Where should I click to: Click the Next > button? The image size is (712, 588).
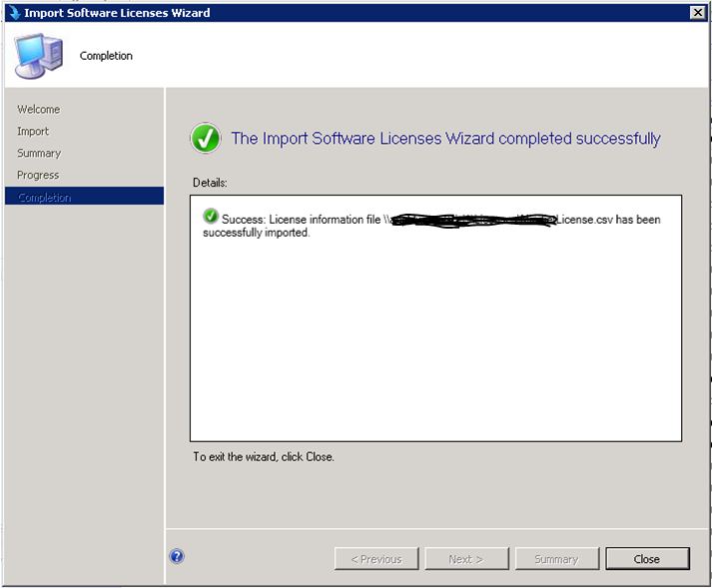point(466,559)
